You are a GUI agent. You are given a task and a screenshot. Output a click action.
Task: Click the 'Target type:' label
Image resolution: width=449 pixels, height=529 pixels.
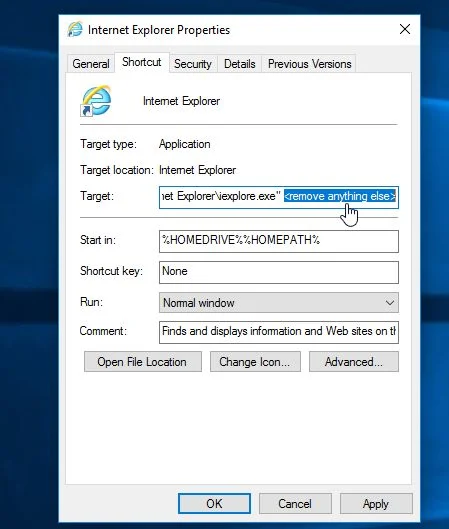click(x=108, y=144)
